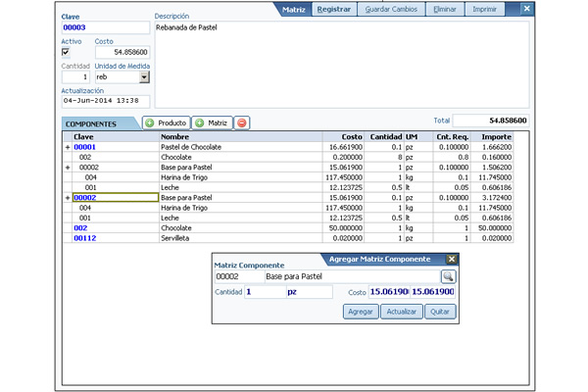This screenshot has height=392, width=588.
Task: Select the Guardar Cambios tab
Action: click(x=390, y=10)
